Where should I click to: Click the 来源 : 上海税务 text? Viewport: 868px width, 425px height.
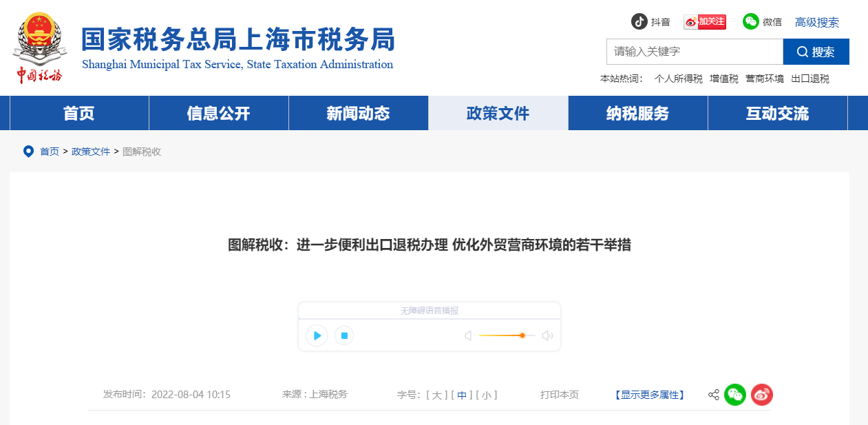[315, 395]
